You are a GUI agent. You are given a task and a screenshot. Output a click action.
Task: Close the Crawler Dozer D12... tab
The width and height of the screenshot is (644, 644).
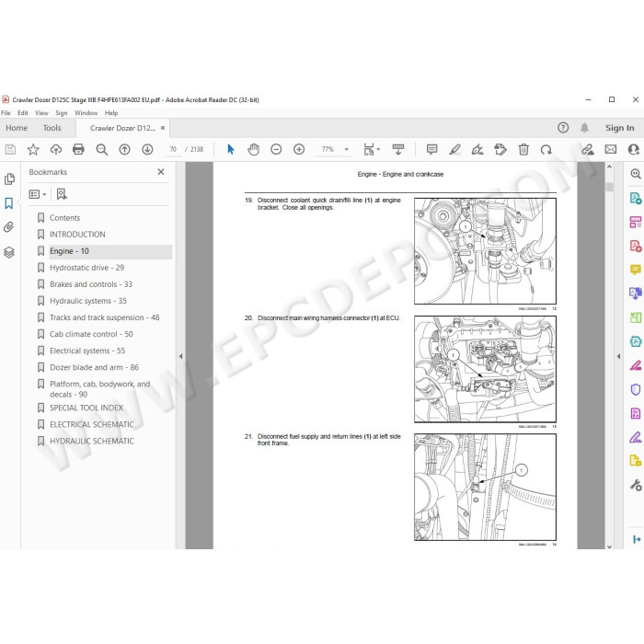click(x=163, y=128)
